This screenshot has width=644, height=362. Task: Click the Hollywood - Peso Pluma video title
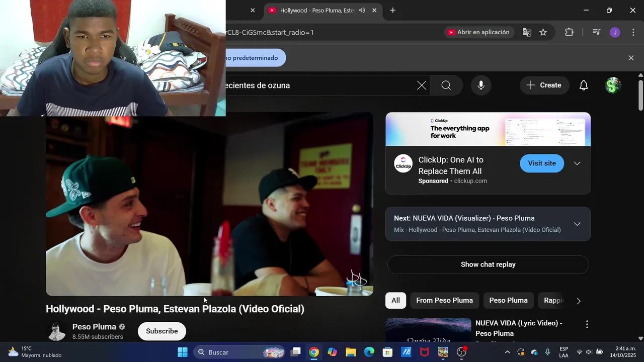click(x=175, y=309)
